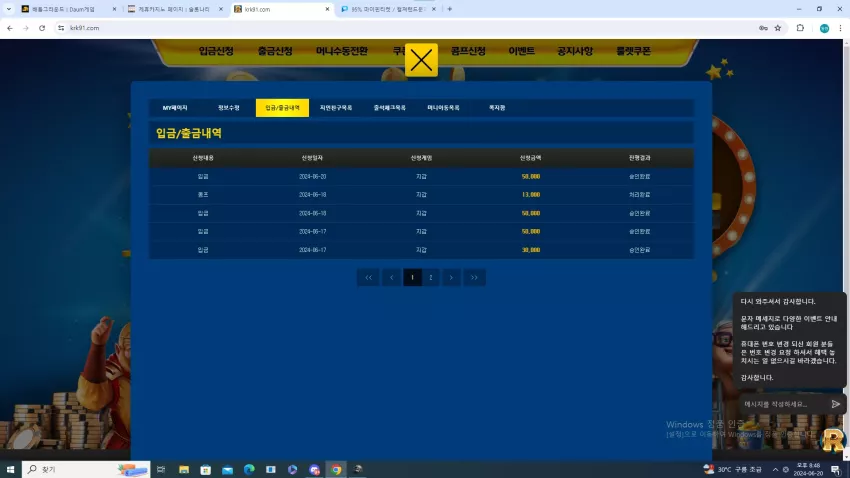Click the 신청금액 column header
This screenshot has width=850, height=478.
pos(530,158)
